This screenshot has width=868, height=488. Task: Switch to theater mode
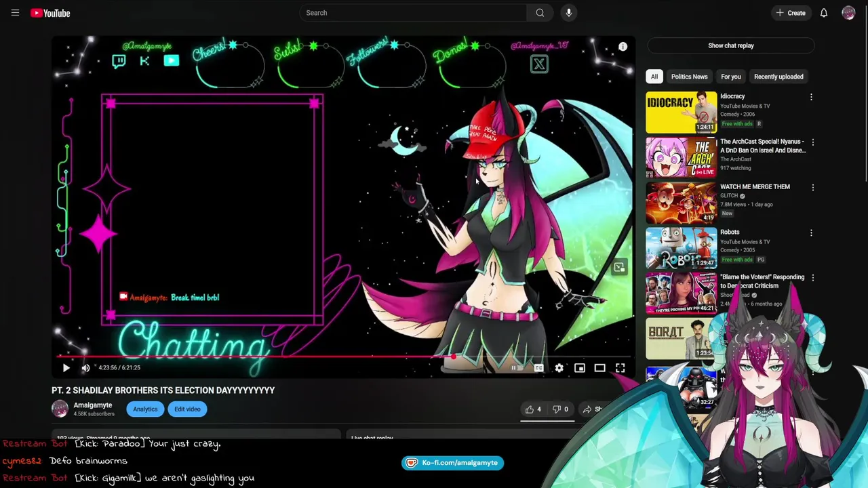(599, 367)
